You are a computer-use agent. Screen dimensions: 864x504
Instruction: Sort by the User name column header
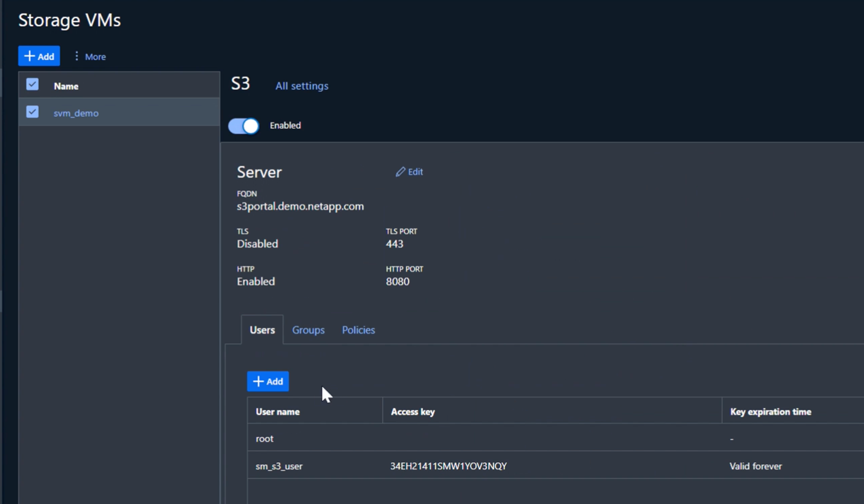tap(278, 412)
